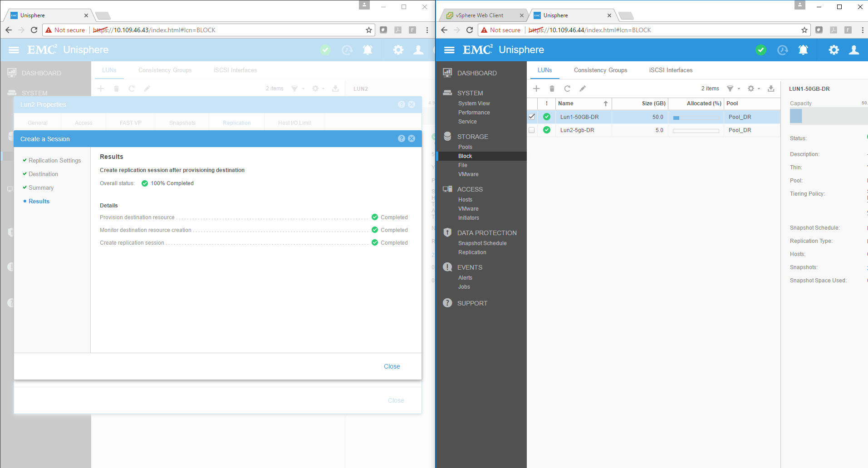This screenshot has width=868, height=468.
Task: Open settings gear in right Unisphere header
Action: [834, 50]
